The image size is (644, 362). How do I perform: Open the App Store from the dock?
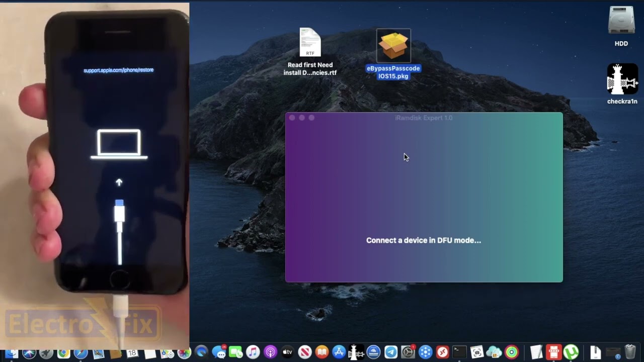click(339, 352)
